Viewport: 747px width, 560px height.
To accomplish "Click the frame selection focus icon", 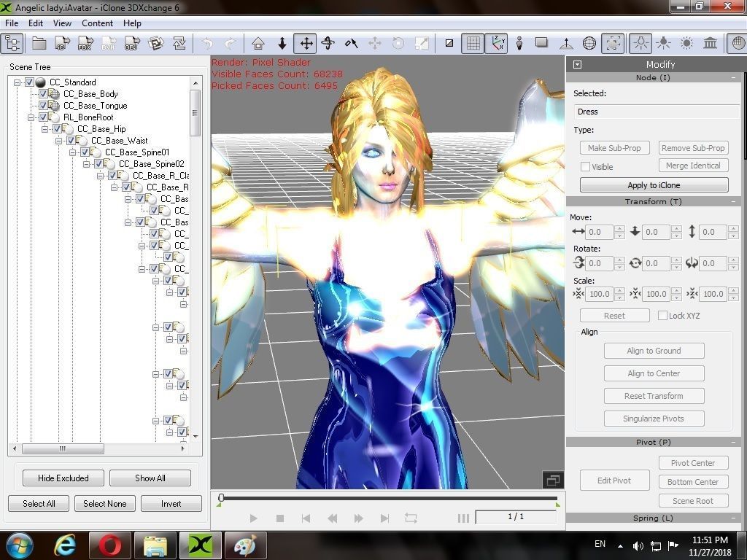I will point(613,43).
